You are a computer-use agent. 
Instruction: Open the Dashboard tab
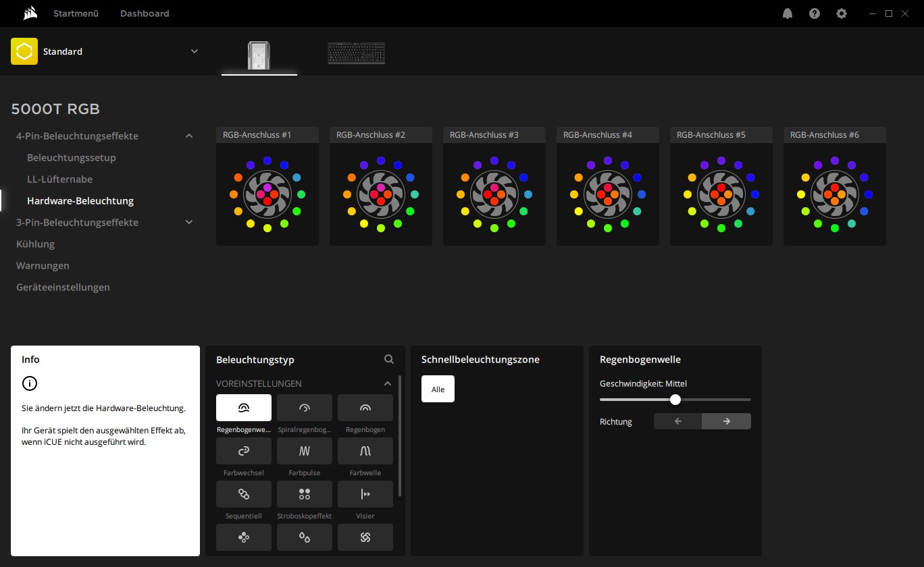pyautogui.click(x=145, y=13)
